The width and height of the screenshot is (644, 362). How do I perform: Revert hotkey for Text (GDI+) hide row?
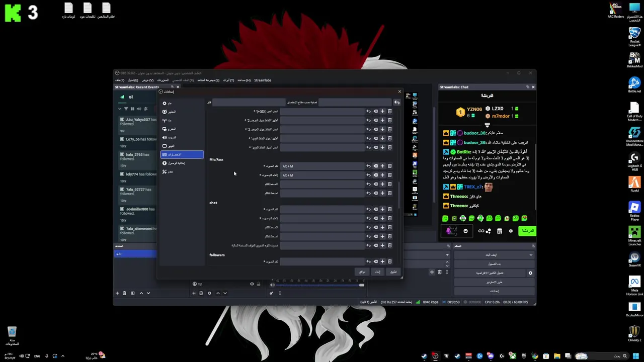(x=368, y=111)
